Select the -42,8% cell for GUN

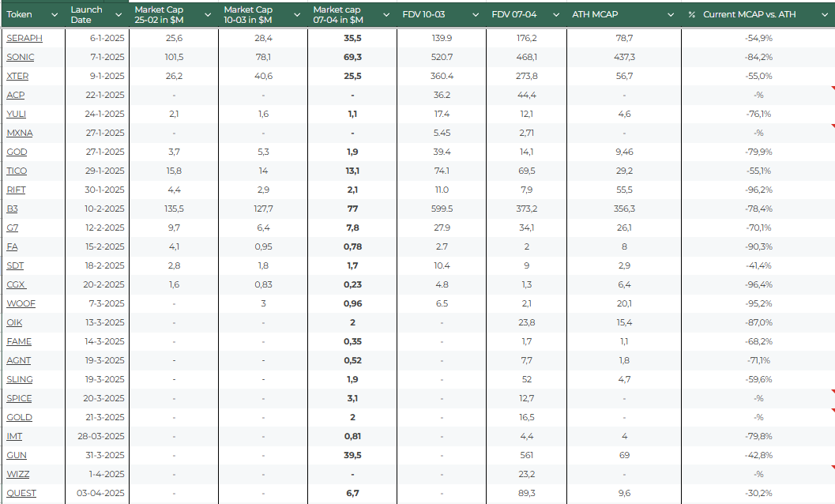pyautogui.click(x=758, y=455)
